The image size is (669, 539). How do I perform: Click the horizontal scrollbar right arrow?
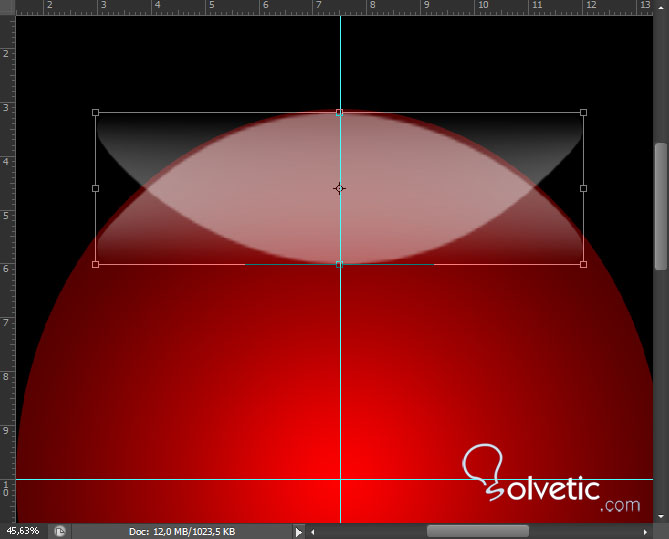[x=645, y=532]
